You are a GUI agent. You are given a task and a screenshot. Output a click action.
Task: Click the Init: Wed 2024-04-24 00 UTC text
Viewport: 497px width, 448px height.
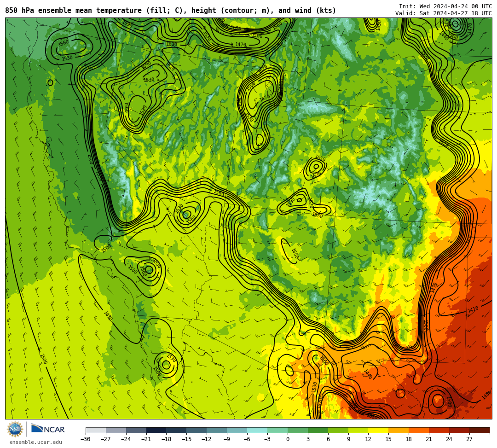445,6
